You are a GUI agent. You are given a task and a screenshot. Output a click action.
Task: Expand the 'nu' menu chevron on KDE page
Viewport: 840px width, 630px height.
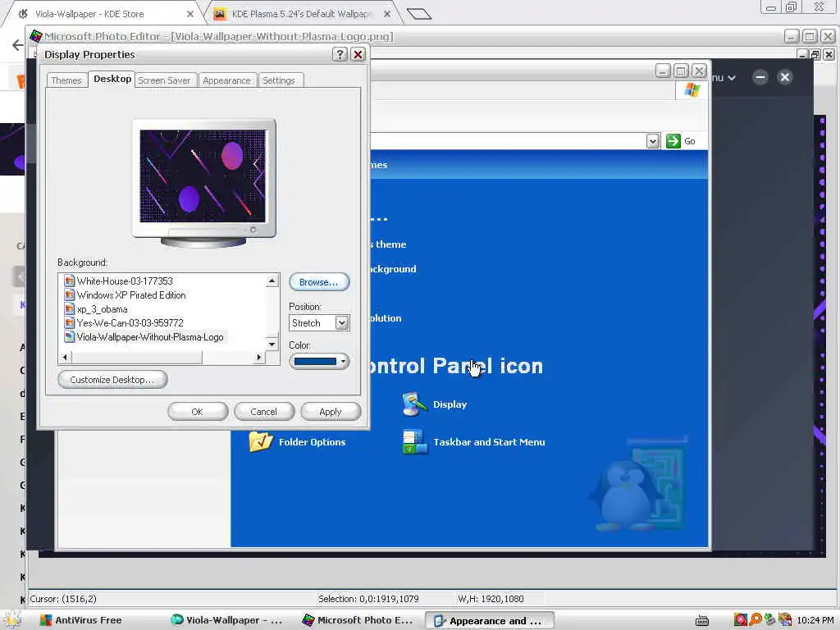click(732, 78)
